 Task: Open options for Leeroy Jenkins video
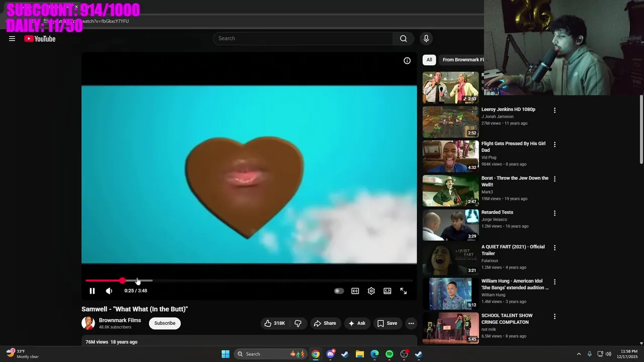point(555,110)
